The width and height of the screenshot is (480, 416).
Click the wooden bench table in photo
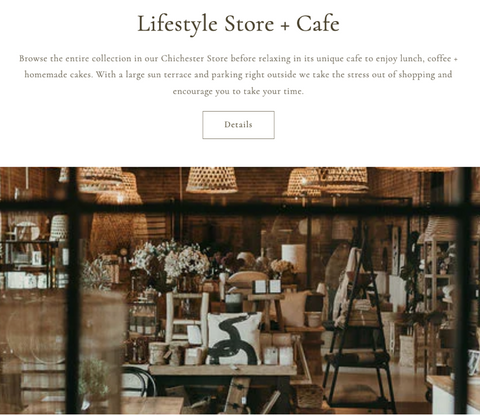click(x=223, y=370)
